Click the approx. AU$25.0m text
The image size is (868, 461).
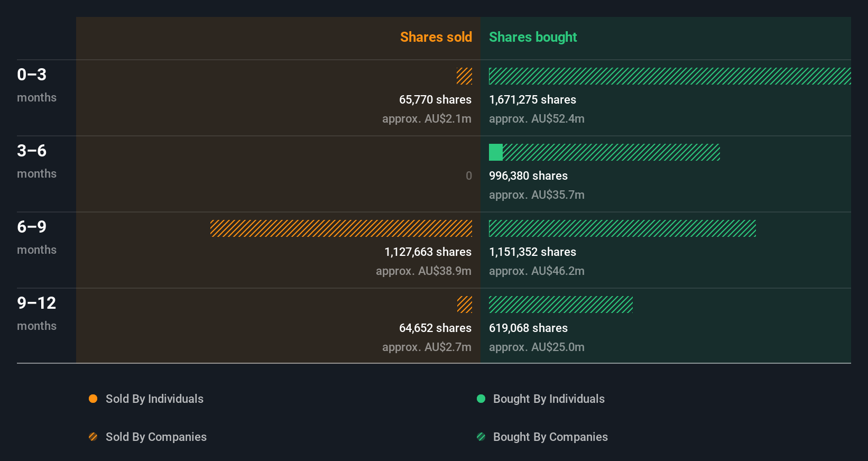[x=537, y=347]
